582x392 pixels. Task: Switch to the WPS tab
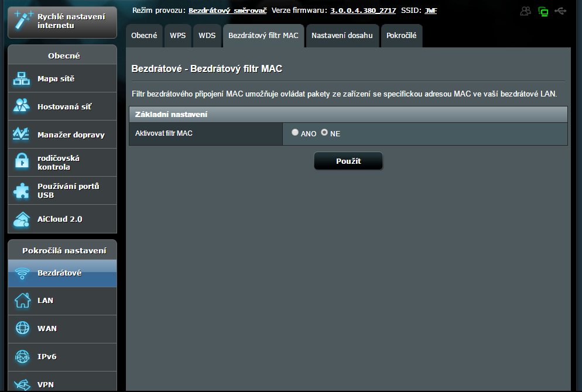click(177, 36)
